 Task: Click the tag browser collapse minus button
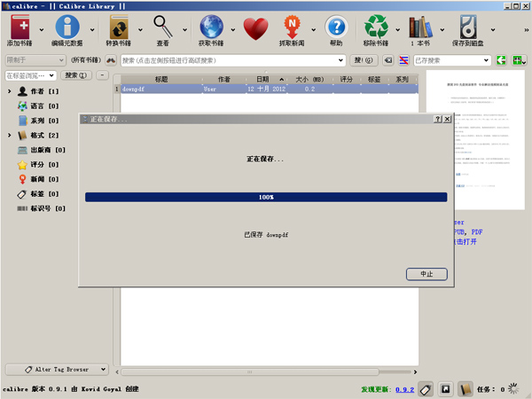[x=103, y=75]
